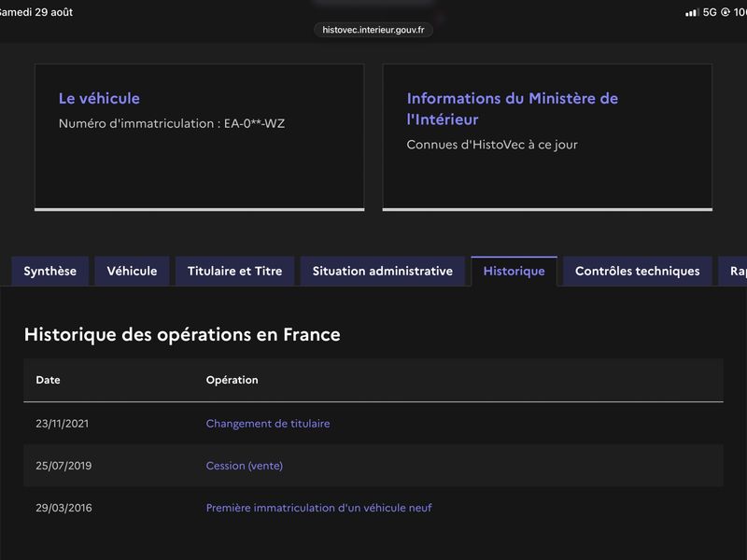Viewport: 747px width, 560px height.
Task: Click the Changement de titulaire operation
Action: 268,424
